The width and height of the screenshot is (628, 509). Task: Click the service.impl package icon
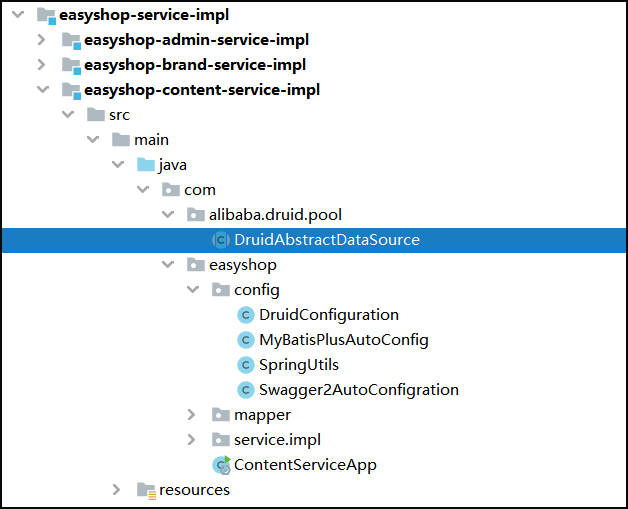[x=221, y=440]
